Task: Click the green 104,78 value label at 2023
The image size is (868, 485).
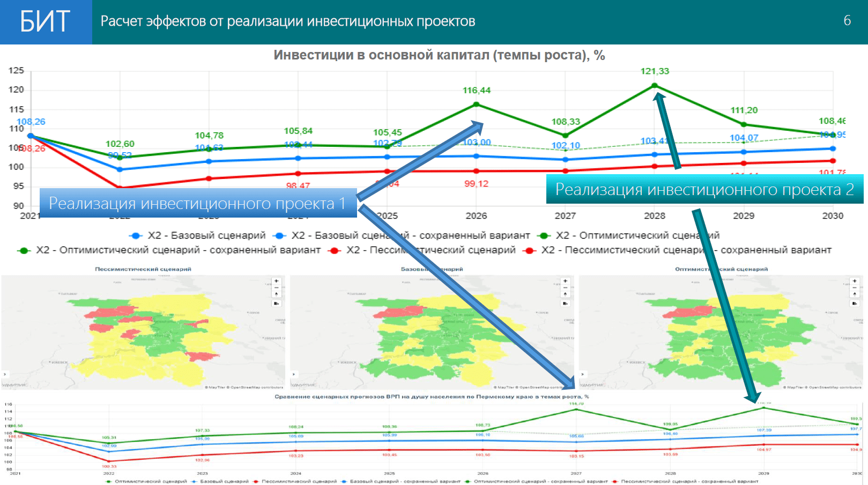Action: click(x=209, y=136)
